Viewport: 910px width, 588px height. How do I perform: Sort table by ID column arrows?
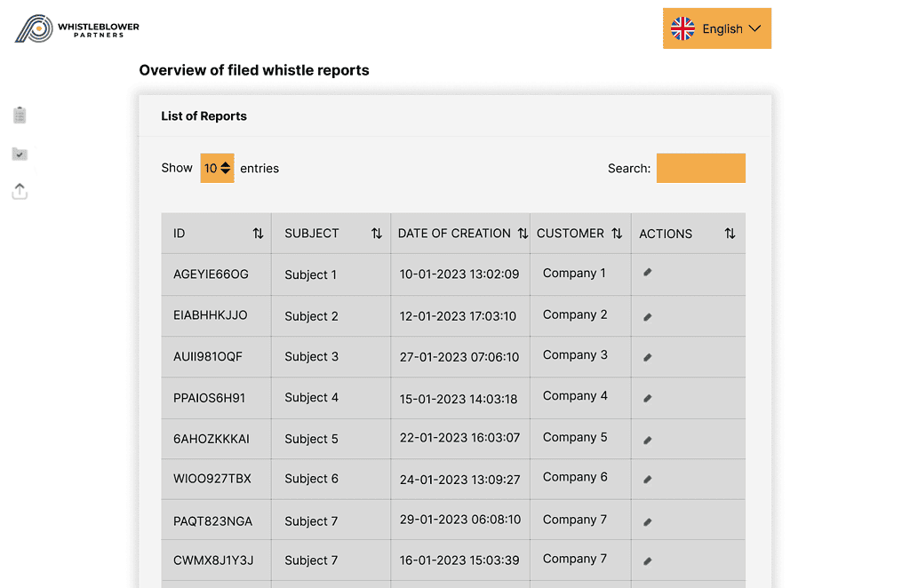coord(259,233)
